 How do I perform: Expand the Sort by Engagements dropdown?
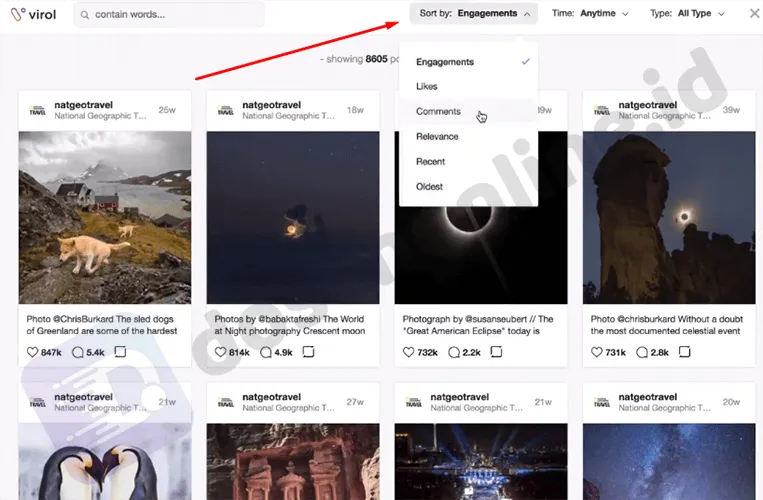point(473,14)
